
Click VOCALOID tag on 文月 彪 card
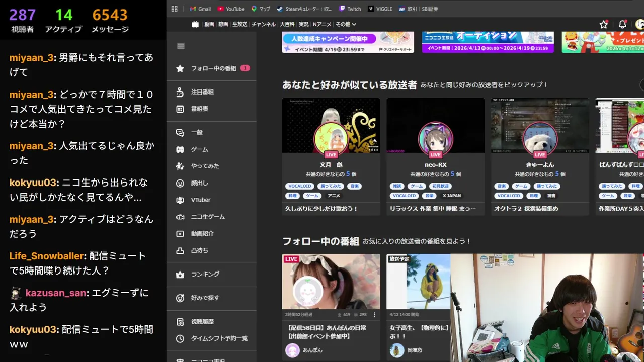[x=300, y=186]
